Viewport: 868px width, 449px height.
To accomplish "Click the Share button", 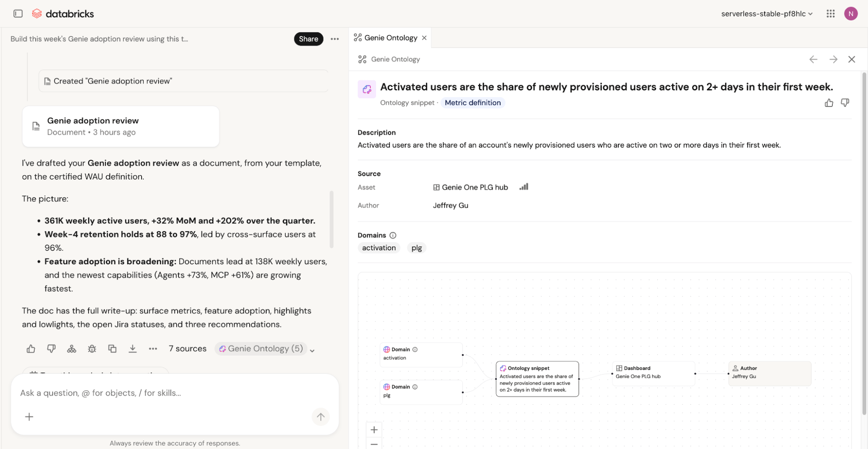I will point(308,39).
